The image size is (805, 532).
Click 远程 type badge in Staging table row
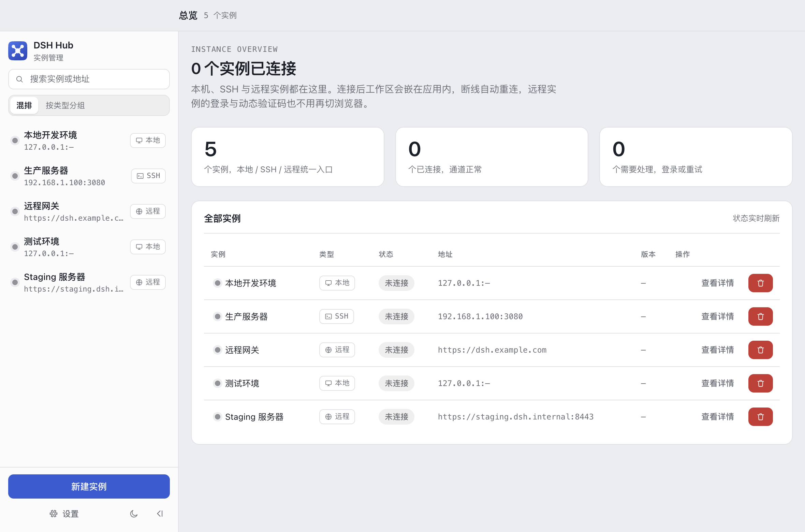(337, 417)
